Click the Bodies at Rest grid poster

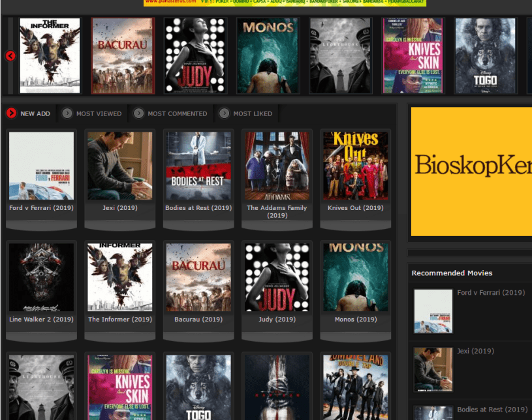(198, 166)
